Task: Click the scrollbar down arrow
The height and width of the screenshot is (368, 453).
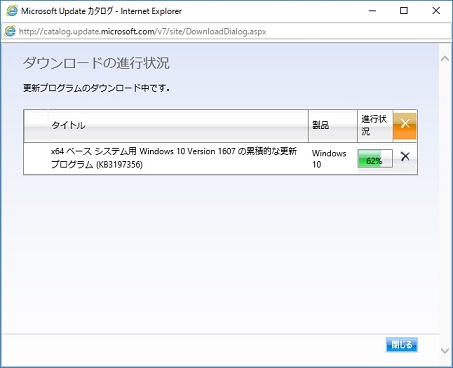Action: point(445,350)
